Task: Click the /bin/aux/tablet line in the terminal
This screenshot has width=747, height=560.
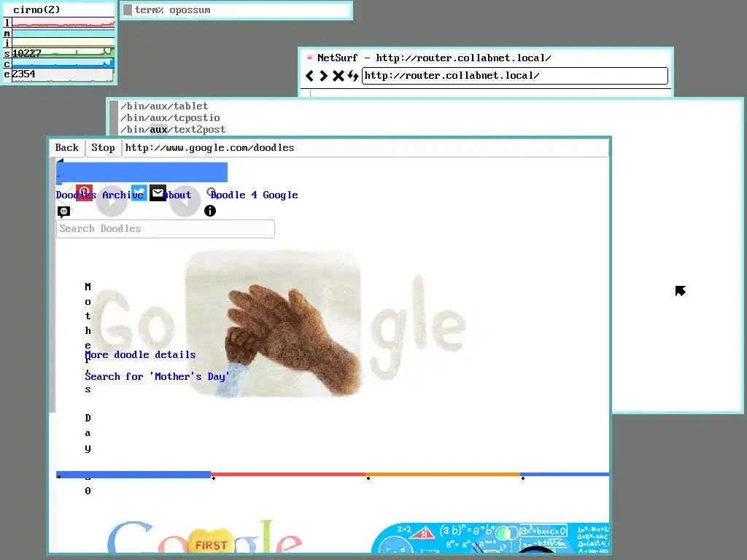Action: pyautogui.click(x=164, y=106)
